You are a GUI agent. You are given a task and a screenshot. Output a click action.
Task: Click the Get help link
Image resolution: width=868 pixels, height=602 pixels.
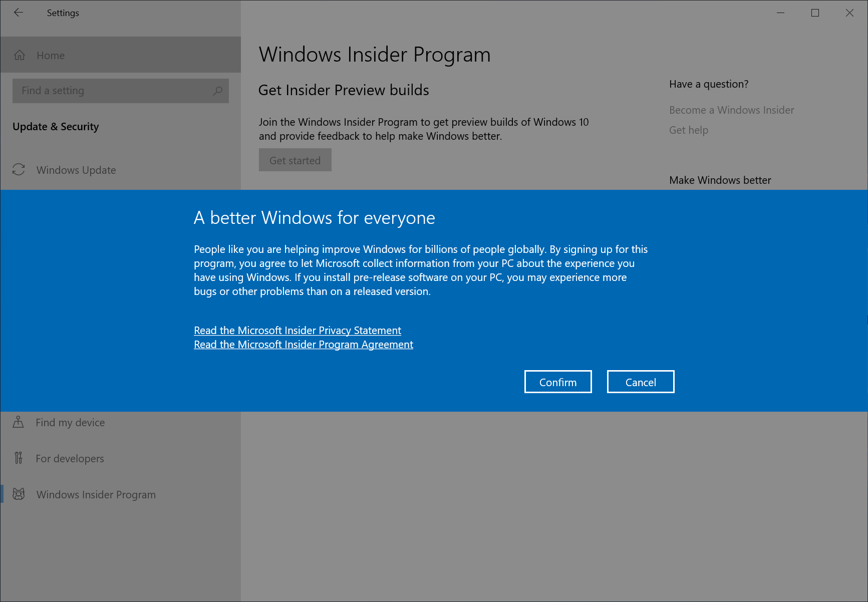(x=688, y=130)
